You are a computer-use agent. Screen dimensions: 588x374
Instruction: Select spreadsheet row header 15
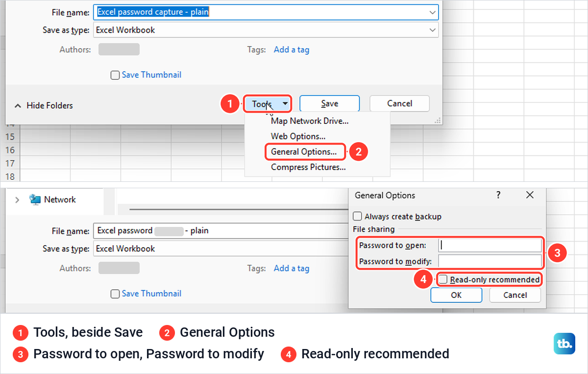pos(9,137)
